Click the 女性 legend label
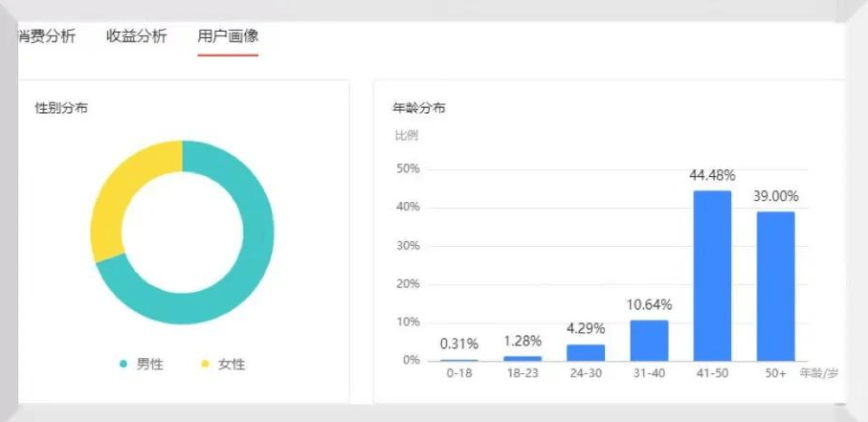The width and height of the screenshot is (868, 422). pos(232,365)
